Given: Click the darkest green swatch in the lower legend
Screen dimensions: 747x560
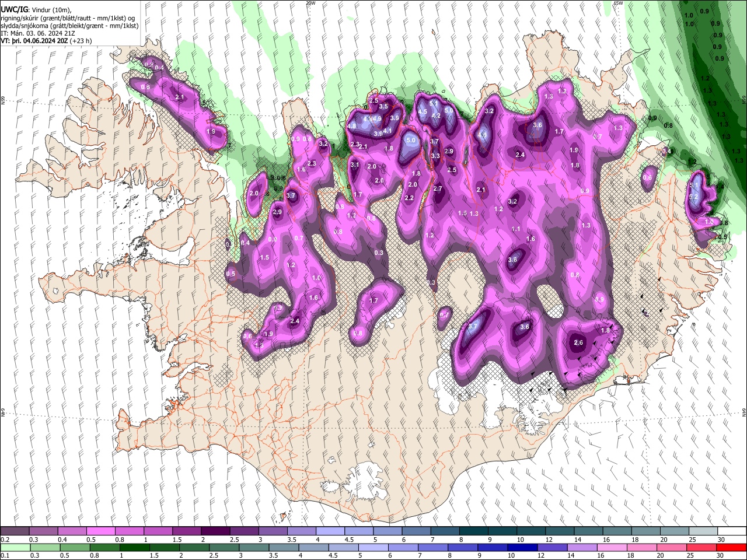Looking at the screenshot, I should [x=134, y=547].
